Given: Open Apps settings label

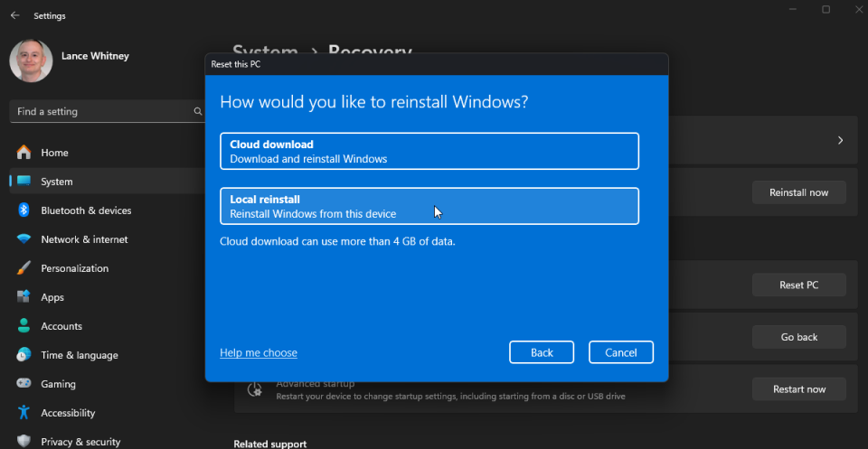Looking at the screenshot, I should [52, 297].
